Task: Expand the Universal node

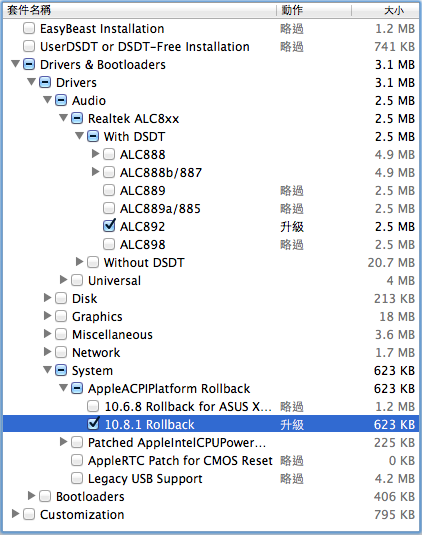Action: [63, 280]
